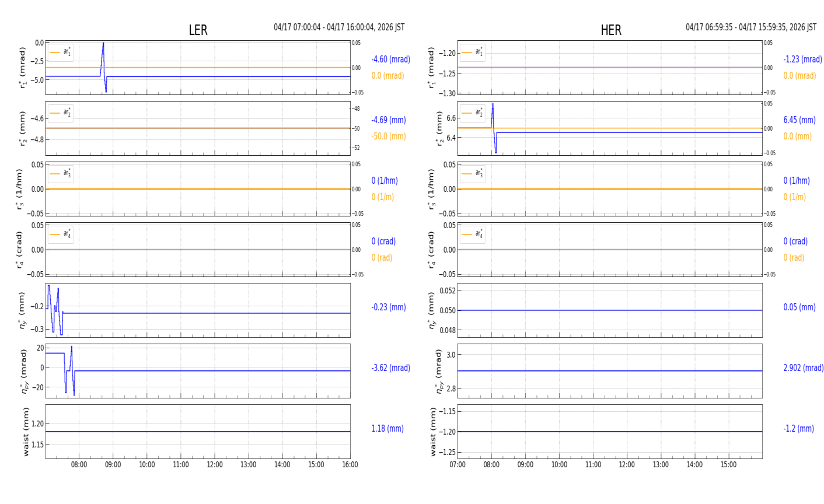Screen dimensions: 824x504
Task: Click the LER value -0.23 (mm)
Action: click(x=389, y=307)
